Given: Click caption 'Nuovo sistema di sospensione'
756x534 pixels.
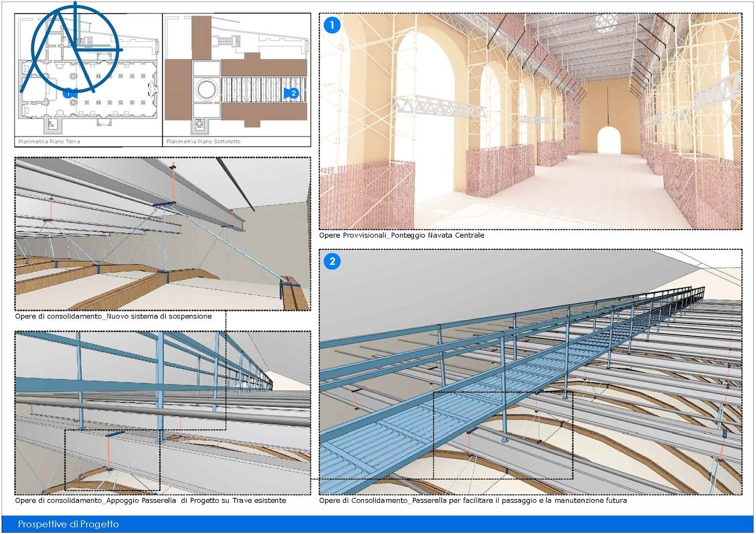Looking at the screenshot, I should pyautogui.click(x=113, y=317).
